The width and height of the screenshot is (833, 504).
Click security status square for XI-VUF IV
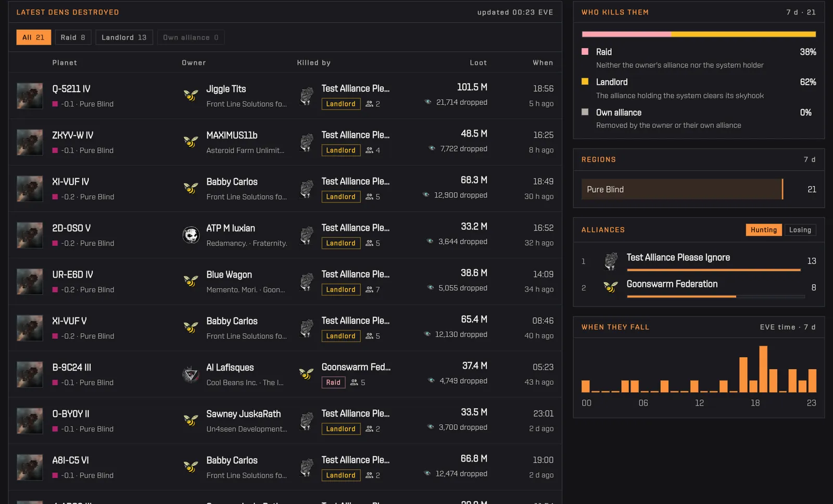pos(55,197)
